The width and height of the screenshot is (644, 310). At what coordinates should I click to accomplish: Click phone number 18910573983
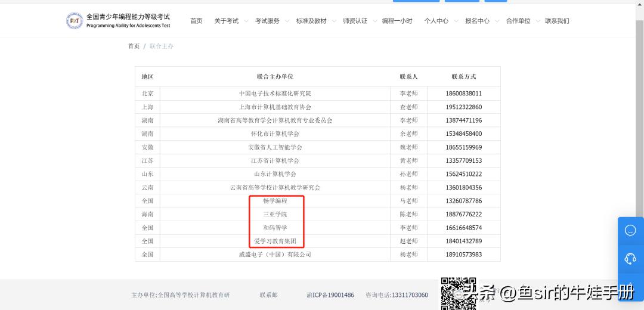[464, 255]
